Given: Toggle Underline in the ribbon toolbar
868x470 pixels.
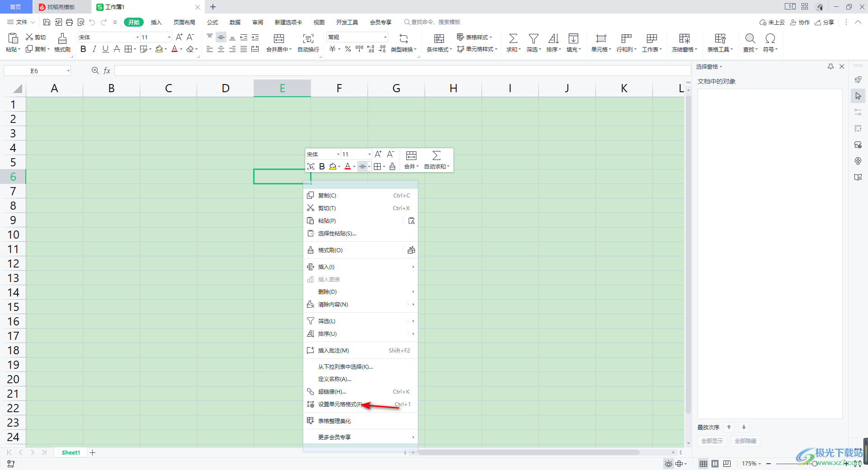Looking at the screenshot, I should pos(105,49).
